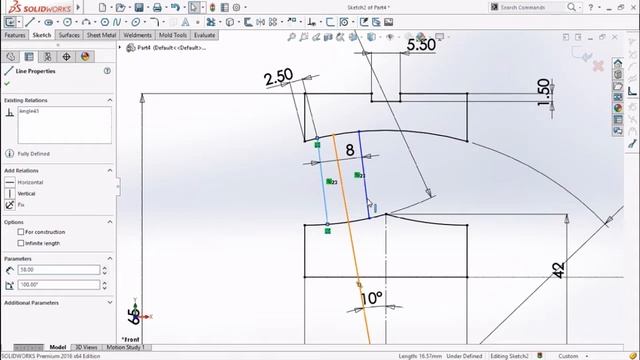This screenshot has height=360, width=640.
Task: Click the length parameter spinner arrows
Action: pos(104,270)
